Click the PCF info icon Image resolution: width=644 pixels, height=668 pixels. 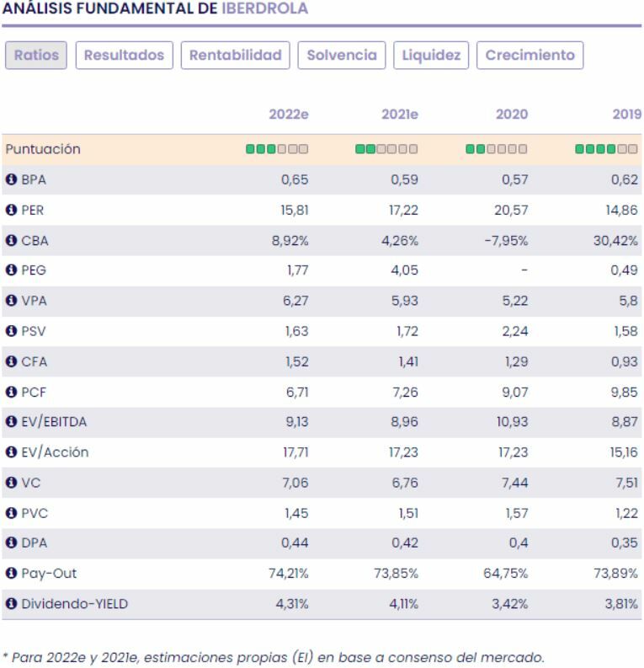click(12, 392)
